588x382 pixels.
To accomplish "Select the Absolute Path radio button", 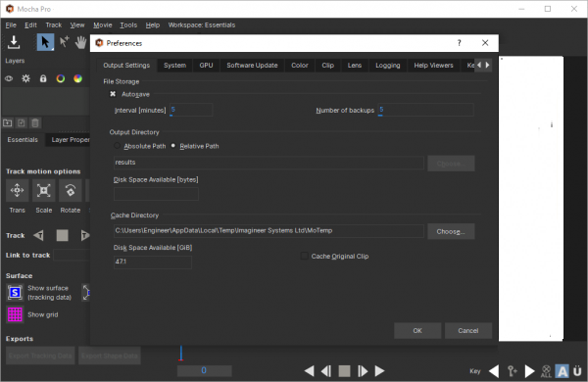I will pyautogui.click(x=117, y=146).
